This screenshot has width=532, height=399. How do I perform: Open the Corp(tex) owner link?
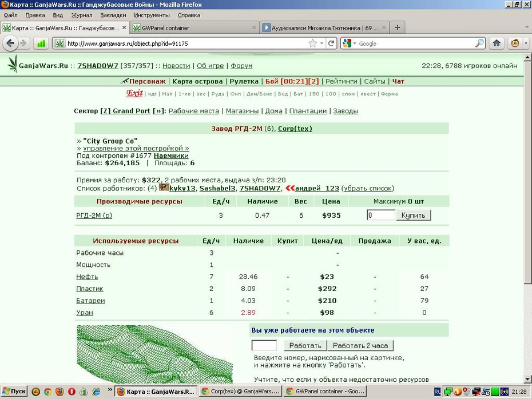click(x=295, y=129)
